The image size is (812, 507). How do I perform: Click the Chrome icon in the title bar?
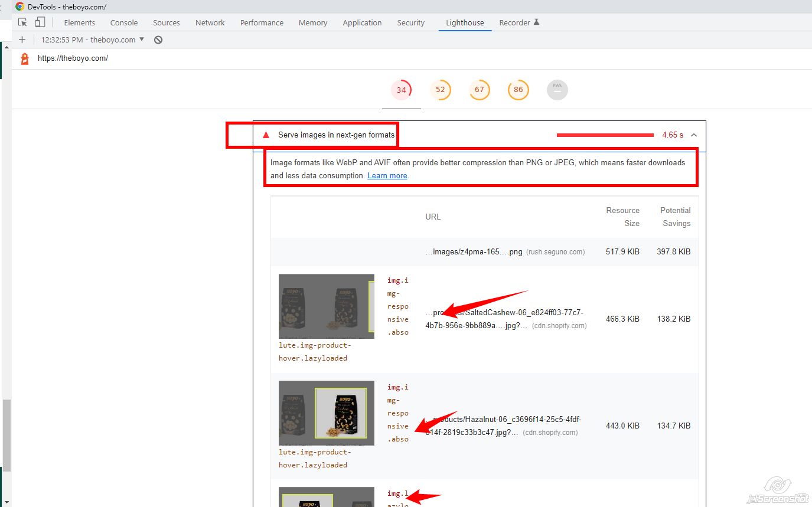[20, 6]
